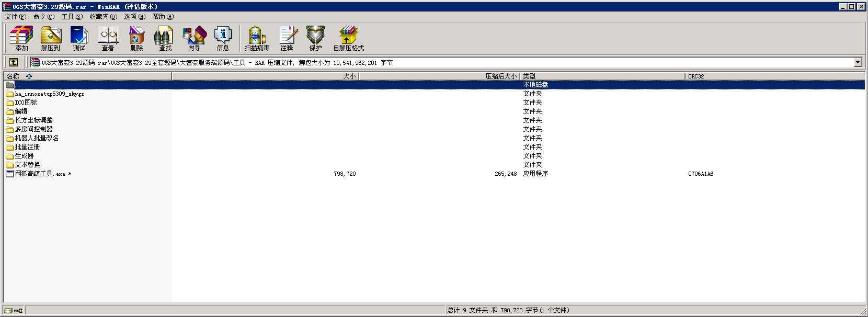Image resolution: width=868 pixels, height=317 pixels.
Task: Open the 帮助(H) menu
Action: point(163,17)
